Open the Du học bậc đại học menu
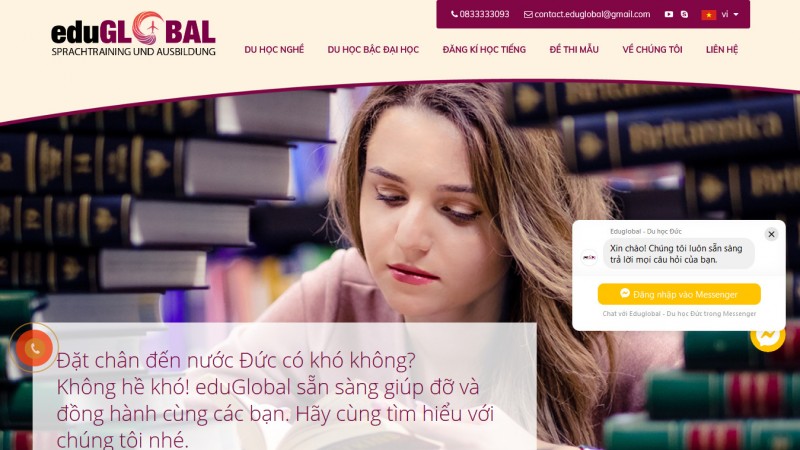 tap(373, 49)
